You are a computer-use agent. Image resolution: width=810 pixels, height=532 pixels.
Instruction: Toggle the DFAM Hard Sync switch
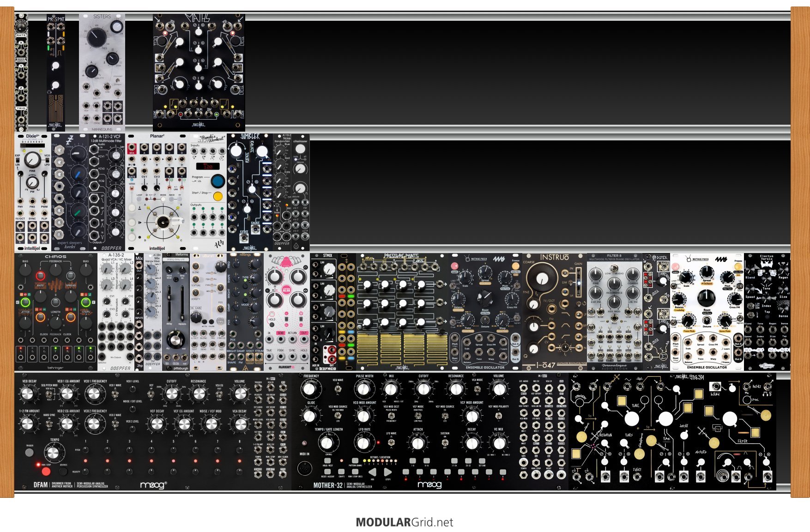pos(49,423)
